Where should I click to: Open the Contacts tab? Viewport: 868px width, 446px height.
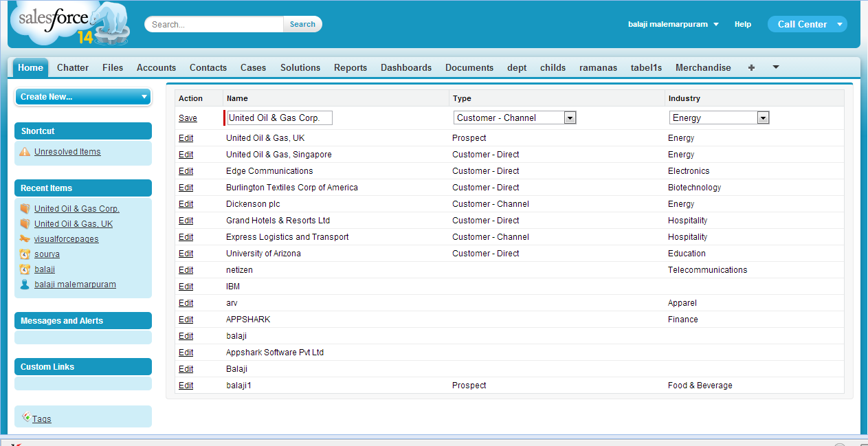click(x=208, y=67)
